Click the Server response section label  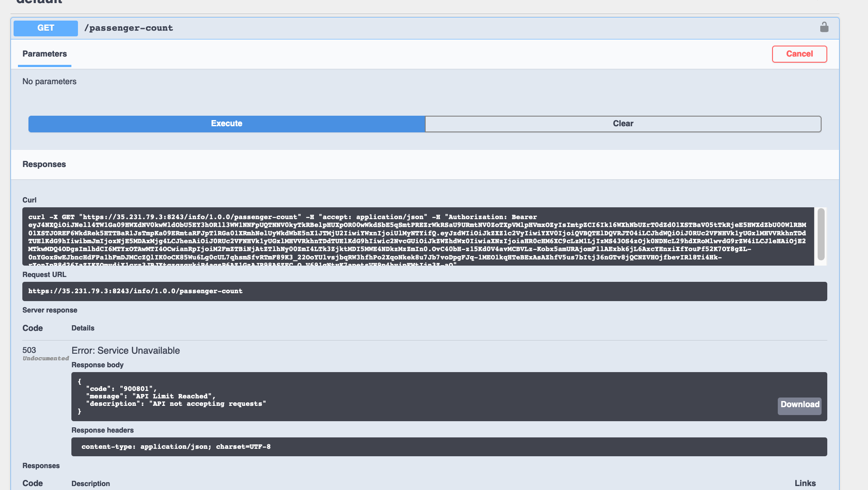click(50, 310)
